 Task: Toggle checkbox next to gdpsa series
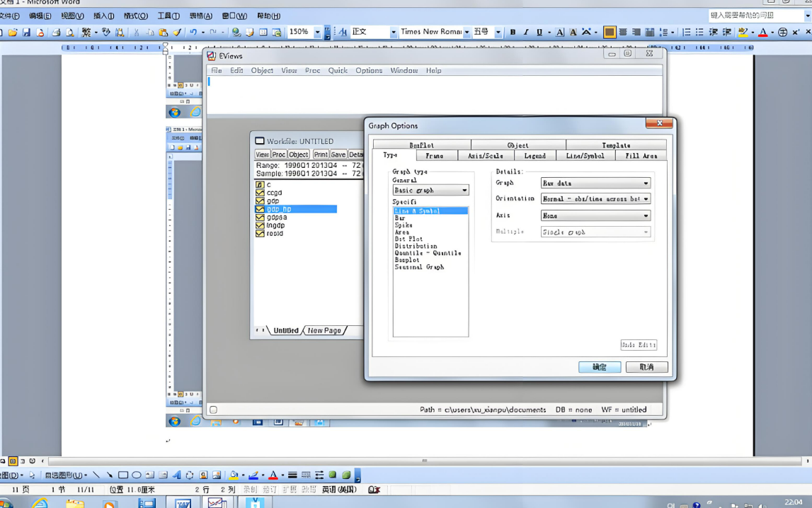pos(260,218)
